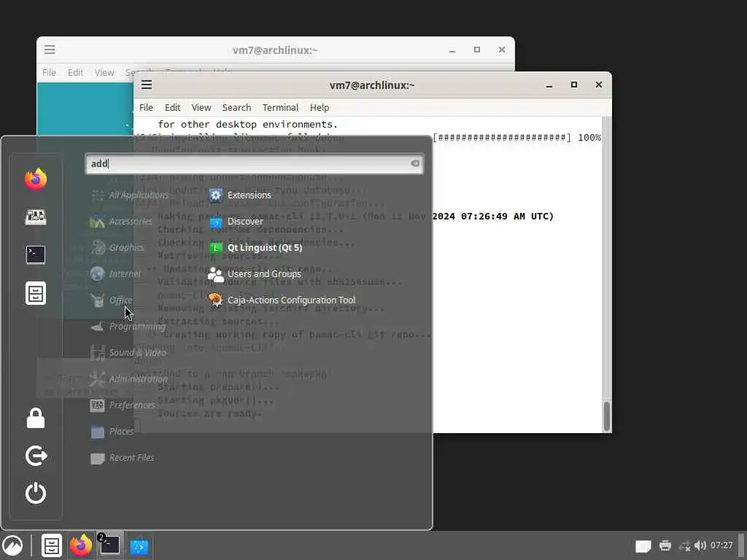The width and height of the screenshot is (747, 560).
Task: Launch Firefox from the menu favorites sidebar
Action: tap(36, 179)
